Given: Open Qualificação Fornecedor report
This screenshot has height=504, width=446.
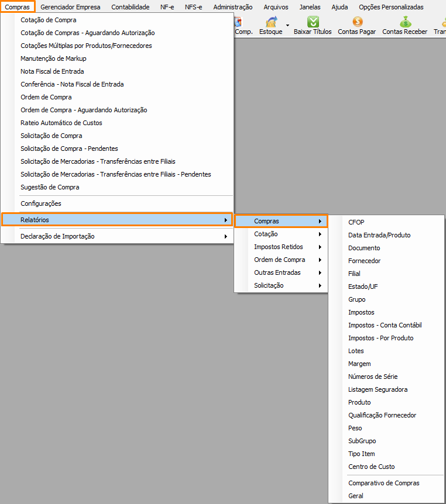Looking at the screenshot, I should [386, 415].
